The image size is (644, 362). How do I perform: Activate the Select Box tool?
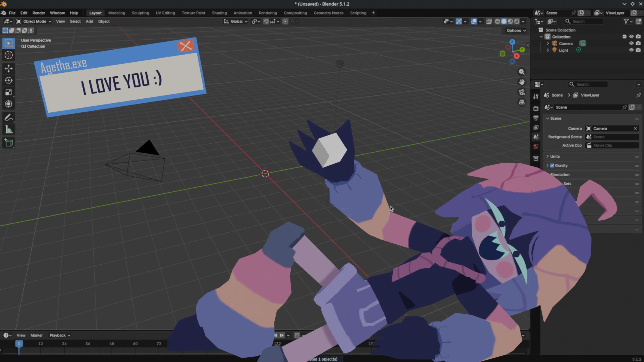pos(9,43)
